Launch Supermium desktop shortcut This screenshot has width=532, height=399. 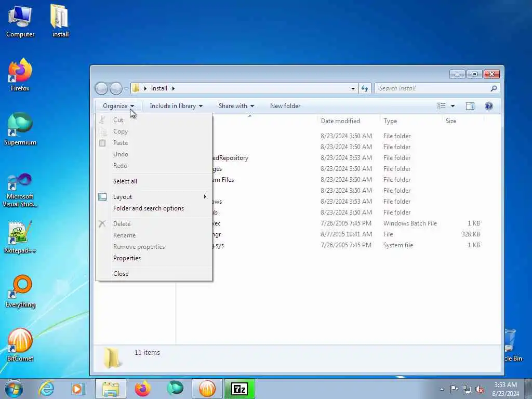(x=20, y=129)
